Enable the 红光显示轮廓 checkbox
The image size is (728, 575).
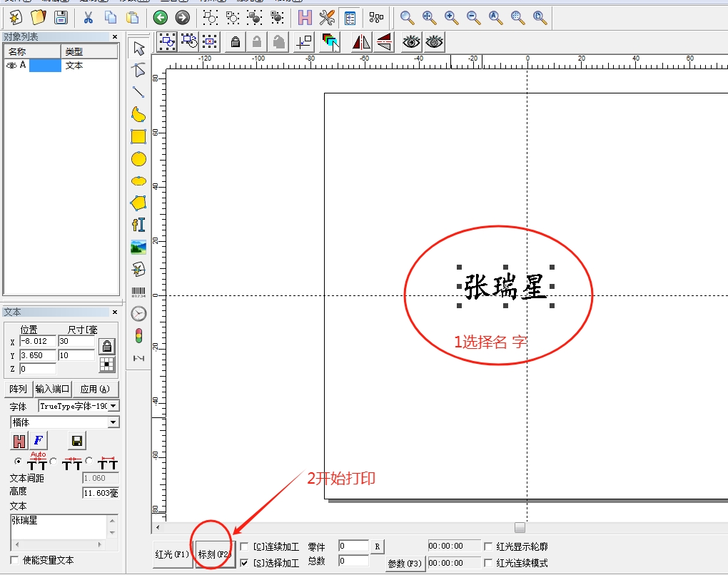pos(488,546)
